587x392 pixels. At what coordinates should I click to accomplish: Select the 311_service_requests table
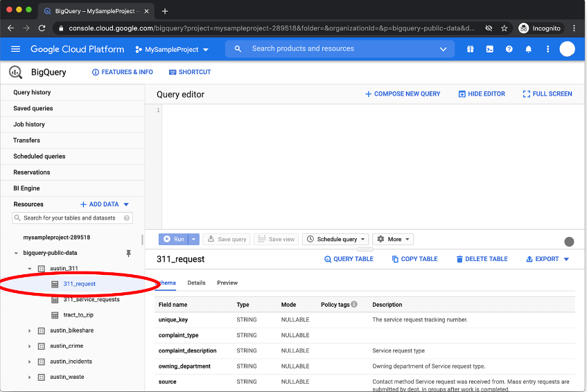pyautogui.click(x=91, y=300)
